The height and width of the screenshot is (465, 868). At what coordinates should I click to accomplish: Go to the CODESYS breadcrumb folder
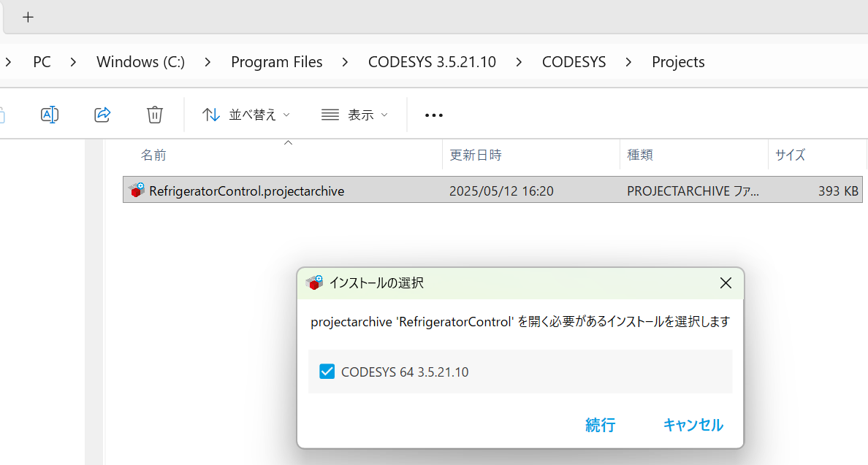point(574,62)
